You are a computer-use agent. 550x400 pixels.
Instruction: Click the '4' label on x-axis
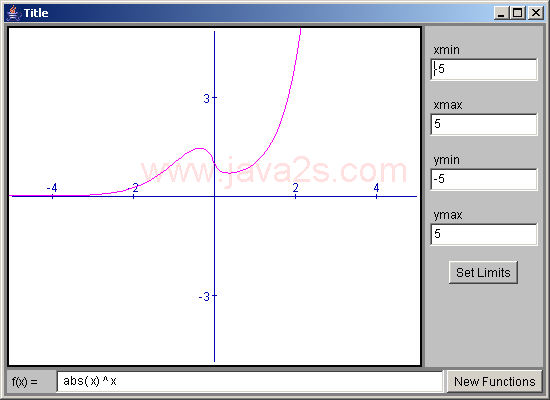click(x=376, y=188)
